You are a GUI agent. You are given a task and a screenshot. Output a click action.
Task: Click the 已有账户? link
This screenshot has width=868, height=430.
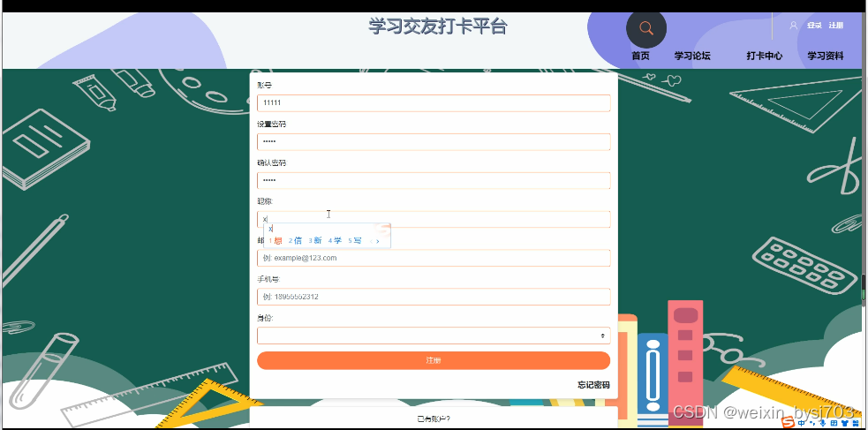(434, 419)
